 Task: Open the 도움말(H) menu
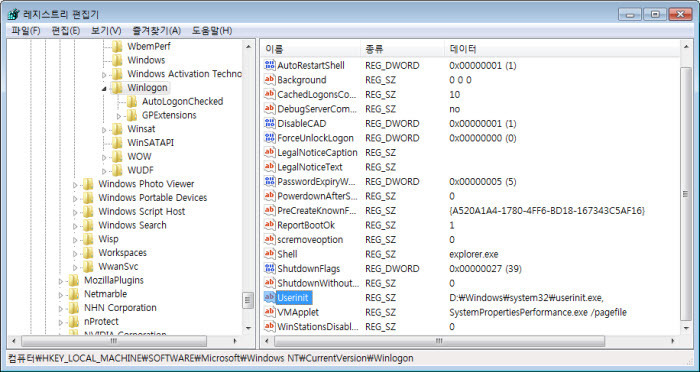click(212, 31)
